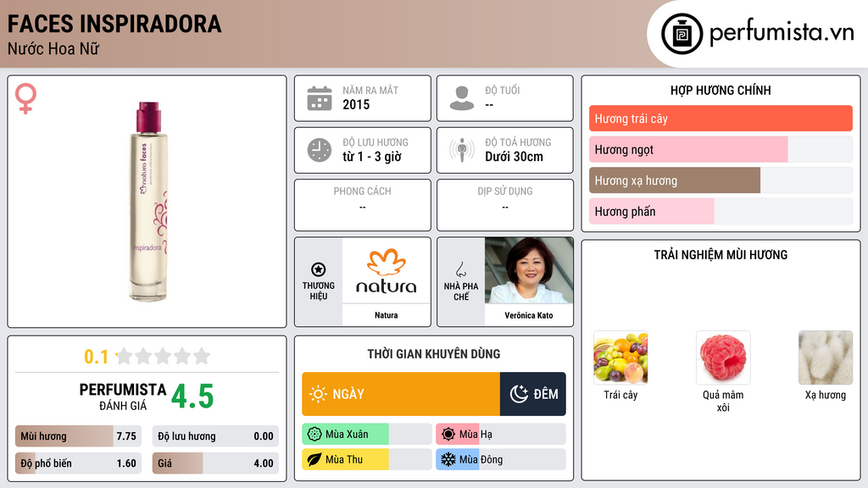This screenshot has width=868, height=488.
Task: Click the orange Ngày daytime segment
Action: (x=401, y=394)
